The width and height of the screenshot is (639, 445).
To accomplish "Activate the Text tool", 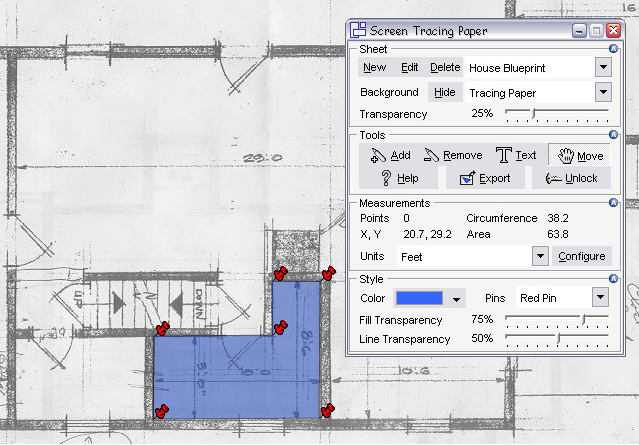I will click(517, 155).
